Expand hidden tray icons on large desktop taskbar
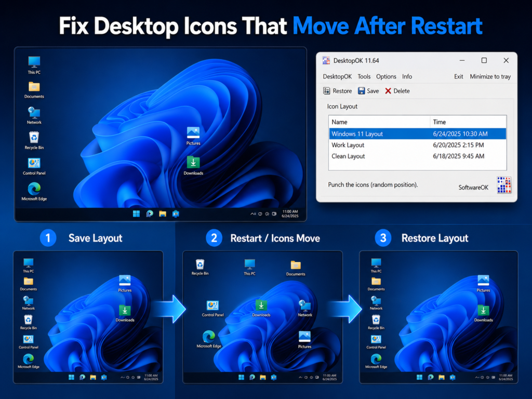The height and width of the screenshot is (399, 532). [x=252, y=214]
